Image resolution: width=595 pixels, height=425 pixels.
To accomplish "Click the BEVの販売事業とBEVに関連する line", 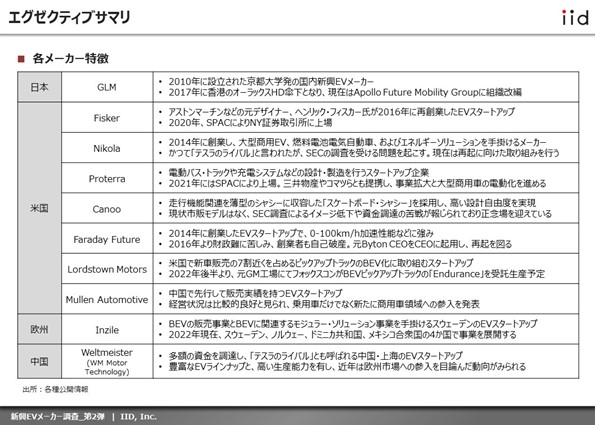I will coord(353,324).
